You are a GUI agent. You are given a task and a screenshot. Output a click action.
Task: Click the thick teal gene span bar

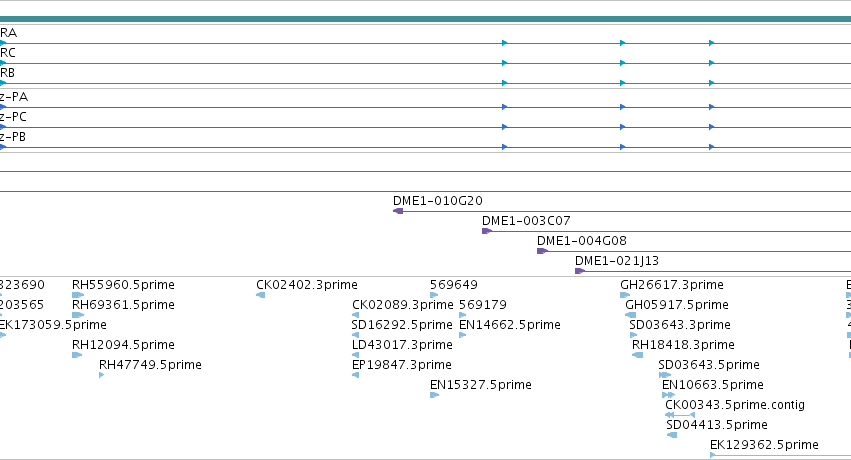tap(426, 20)
